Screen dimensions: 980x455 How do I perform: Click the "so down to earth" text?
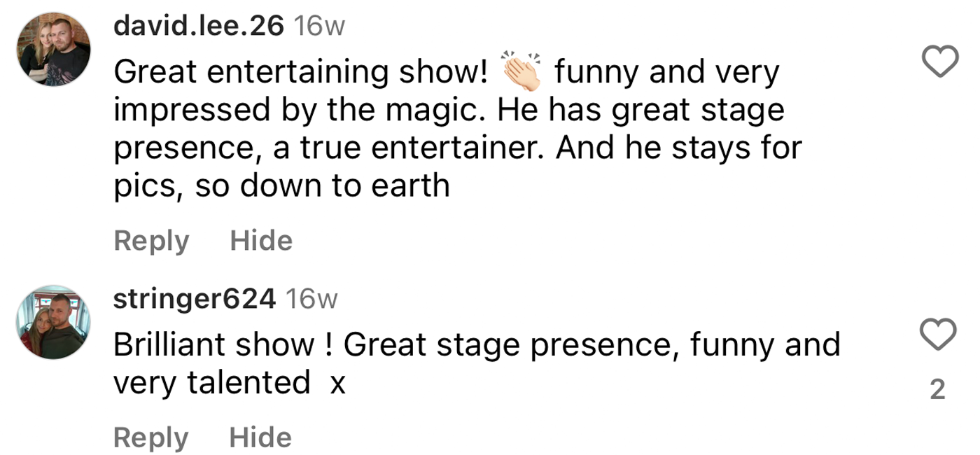tap(322, 185)
